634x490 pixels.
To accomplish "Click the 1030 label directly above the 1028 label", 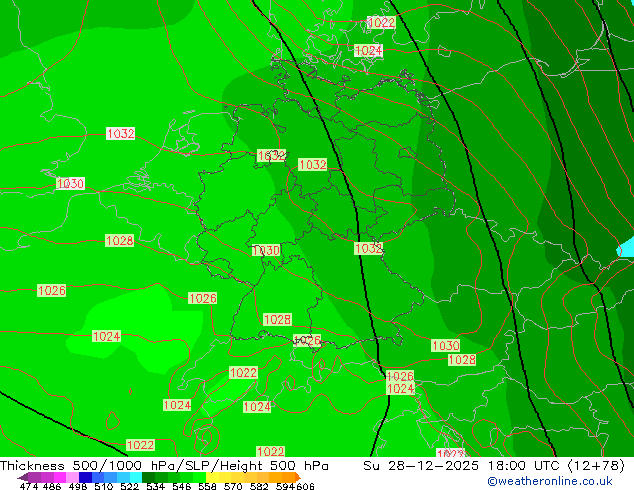I will point(446,346).
